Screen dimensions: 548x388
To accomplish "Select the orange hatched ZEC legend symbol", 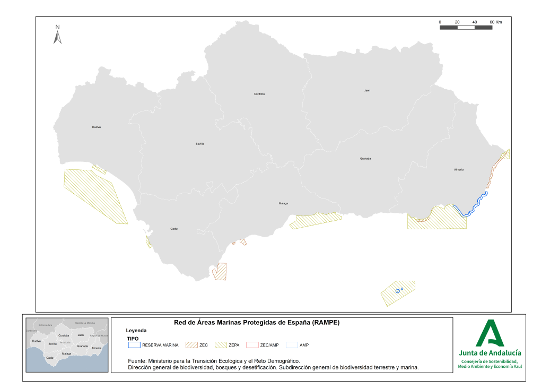I will tap(191, 345).
